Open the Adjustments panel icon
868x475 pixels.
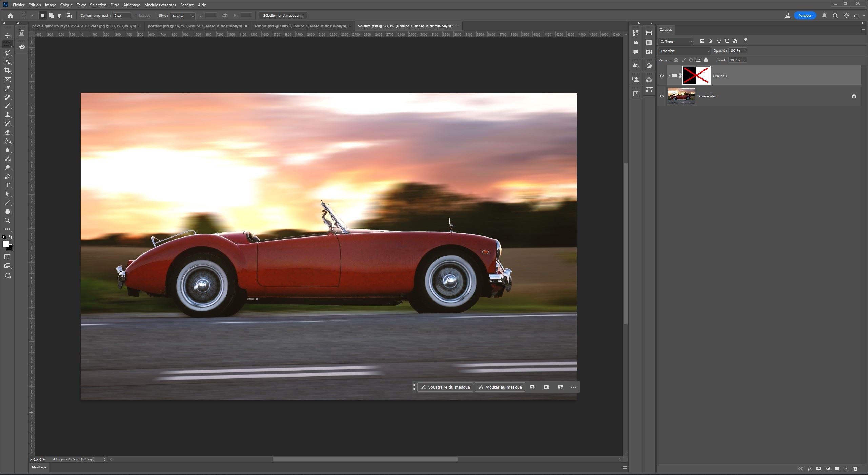(x=649, y=66)
